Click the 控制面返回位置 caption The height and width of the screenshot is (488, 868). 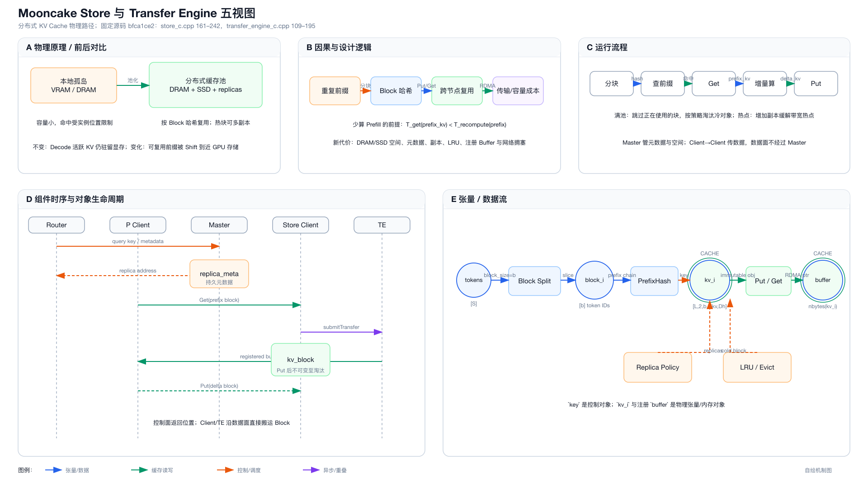tap(222, 423)
